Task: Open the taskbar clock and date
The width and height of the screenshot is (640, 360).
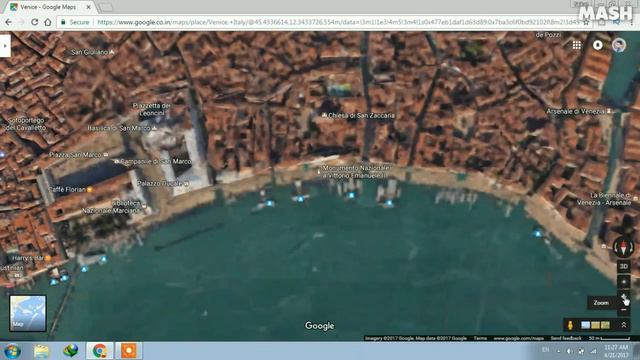Action: point(616,351)
